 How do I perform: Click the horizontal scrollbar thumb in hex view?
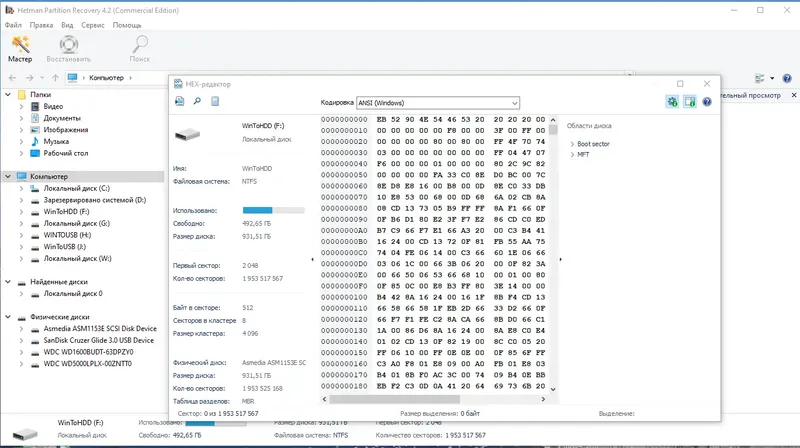(394, 399)
